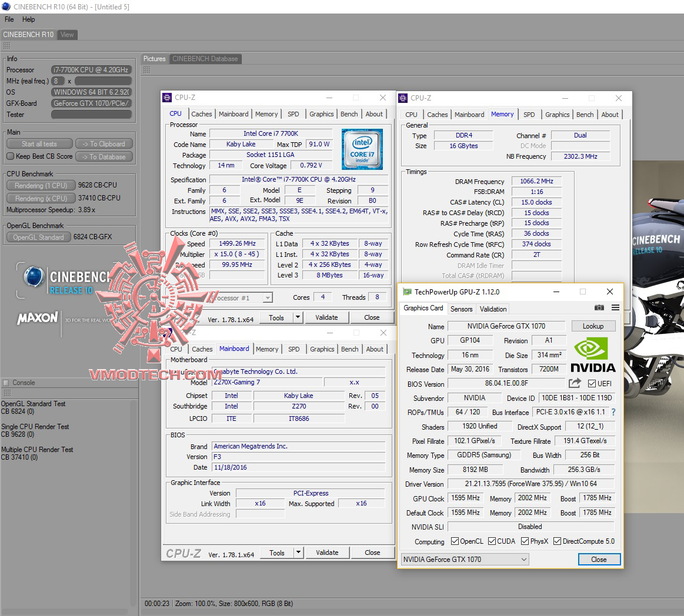
Task: Open the File menu in CINEBENCH
Action: [x=9, y=19]
